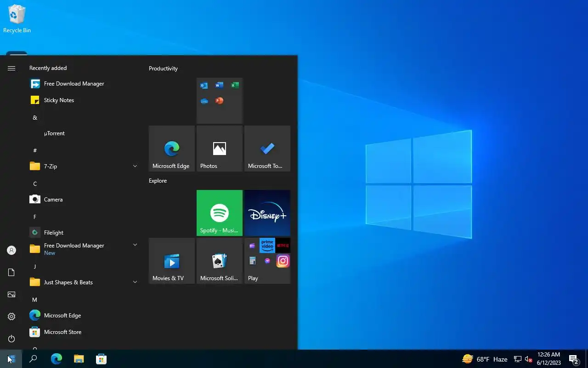588x368 pixels.
Task: Open the Power options icon
Action: pyautogui.click(x=11, y=339)
